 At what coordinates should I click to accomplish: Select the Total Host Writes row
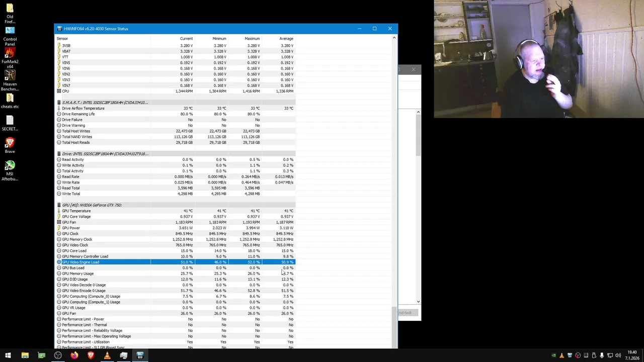176,131
